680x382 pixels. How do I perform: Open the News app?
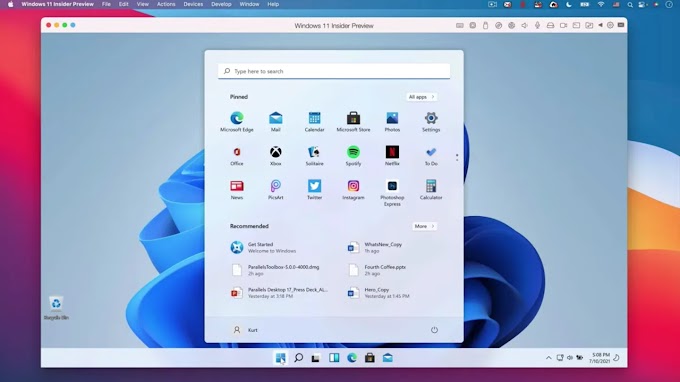point(236,189)
